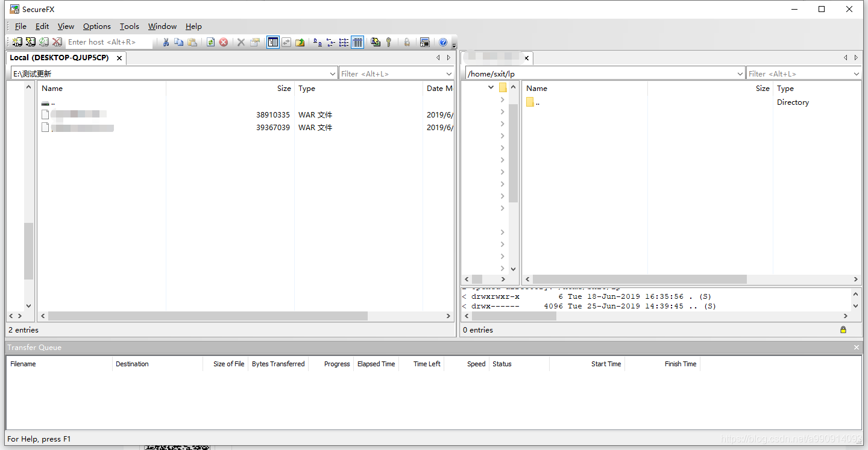Click the terminal window toolbar icon

[425, 42]
